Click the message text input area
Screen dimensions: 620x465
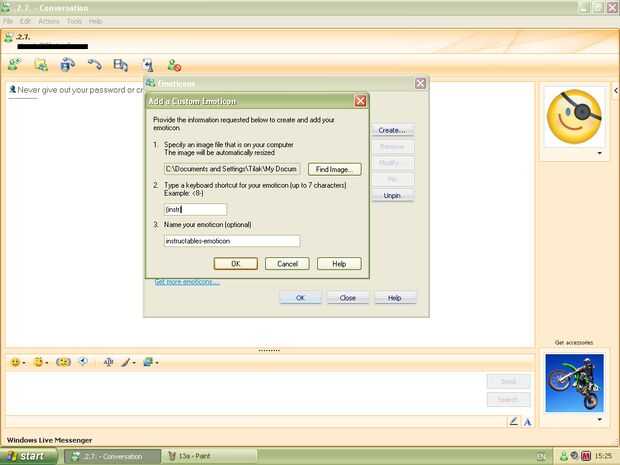tap(245, 391)
